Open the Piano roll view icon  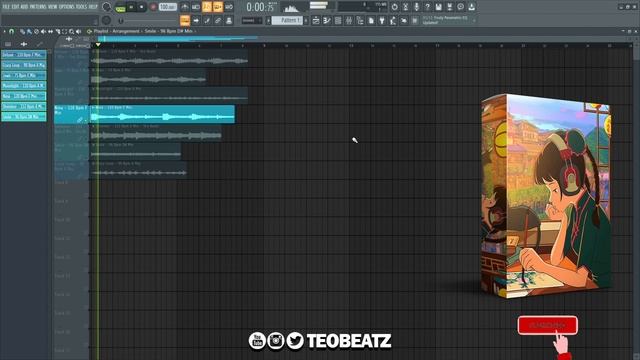(x=327, y=20)
